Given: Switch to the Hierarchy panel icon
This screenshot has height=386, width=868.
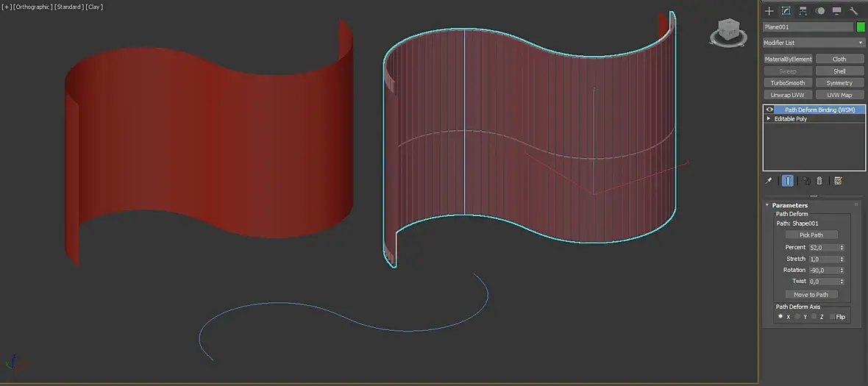Looking at the screenshot, I should point(803,11).
